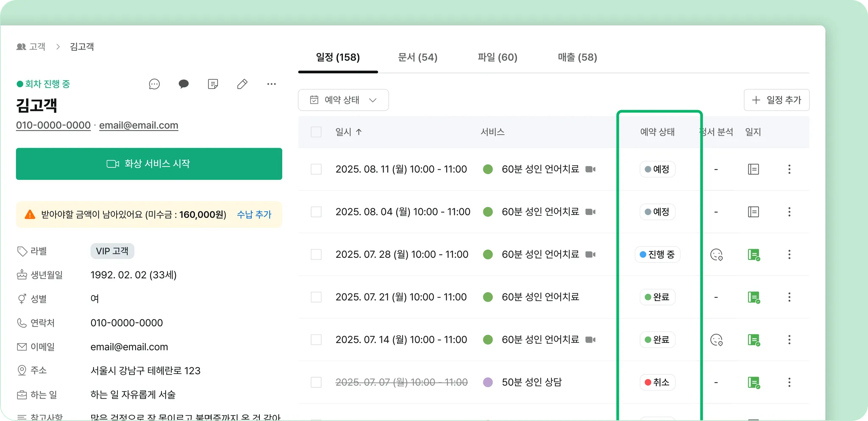Open green journal icon for 2025. 07. 14 row
Screen dimensions: 868x421
pos(754,340)
